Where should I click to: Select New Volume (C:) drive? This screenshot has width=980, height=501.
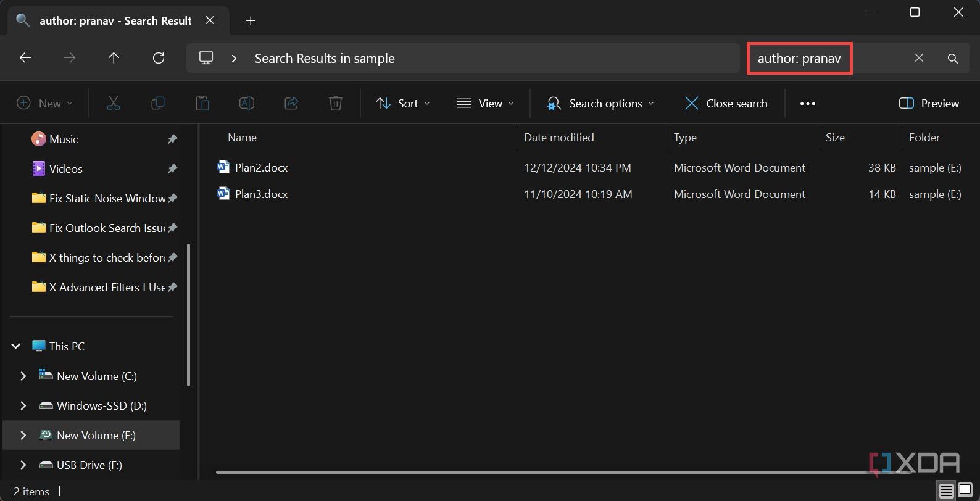(97, 376)
